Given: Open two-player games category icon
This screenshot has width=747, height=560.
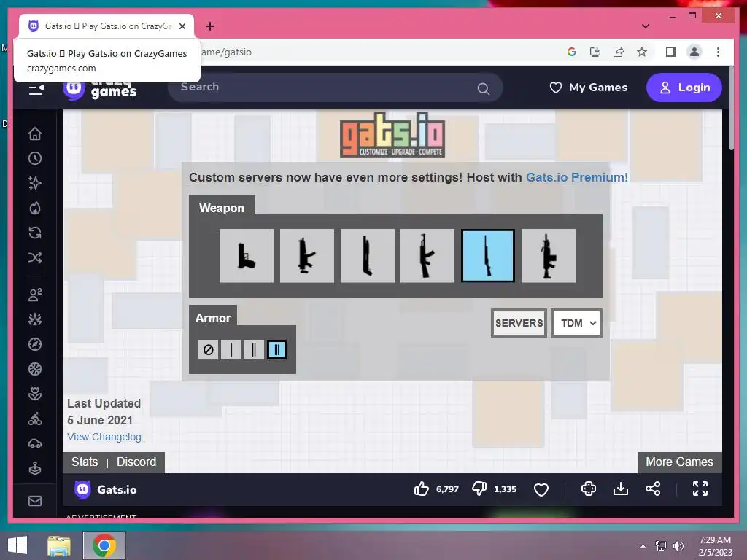Looking at the screenshot, I should pos(35,295).
